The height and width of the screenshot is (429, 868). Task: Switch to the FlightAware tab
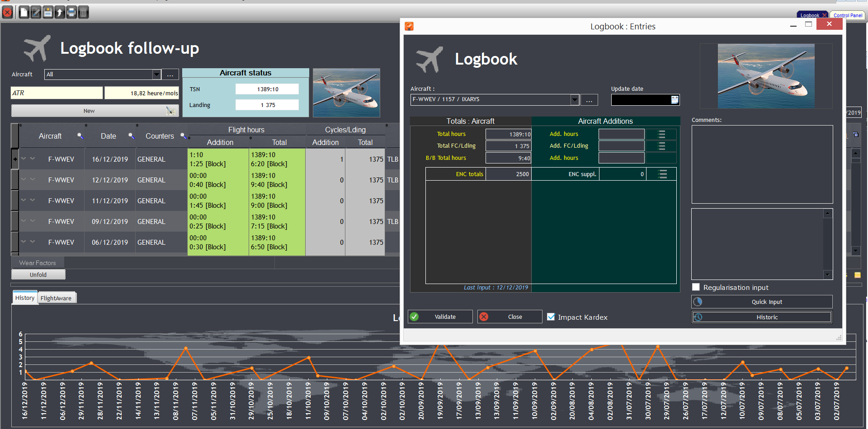[x=57, y=298]
